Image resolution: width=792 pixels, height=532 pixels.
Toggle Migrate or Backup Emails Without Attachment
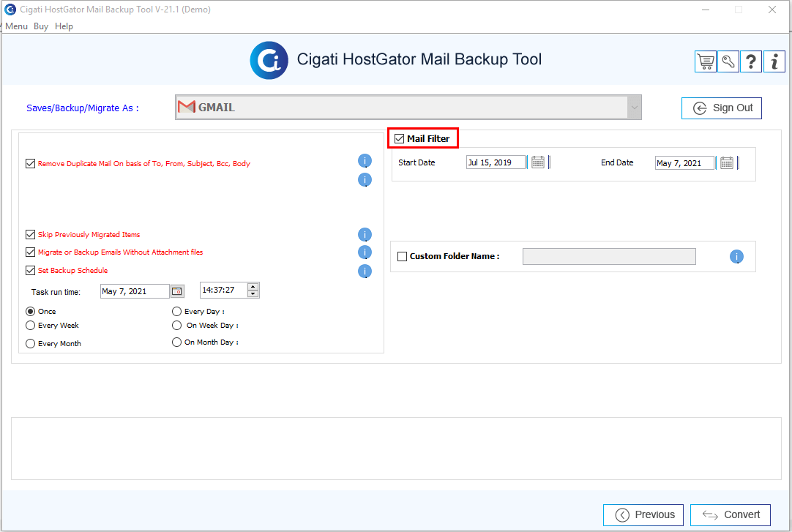click(x=30, y=252)
